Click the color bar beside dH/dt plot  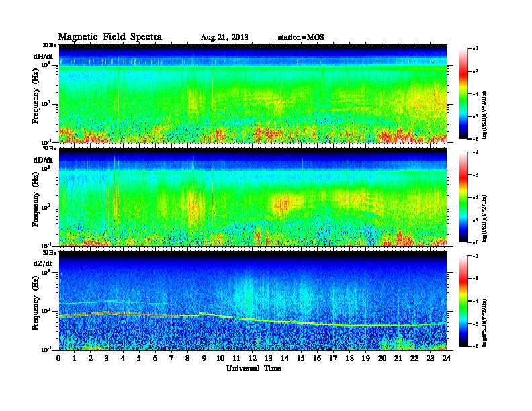coord(463,93)
